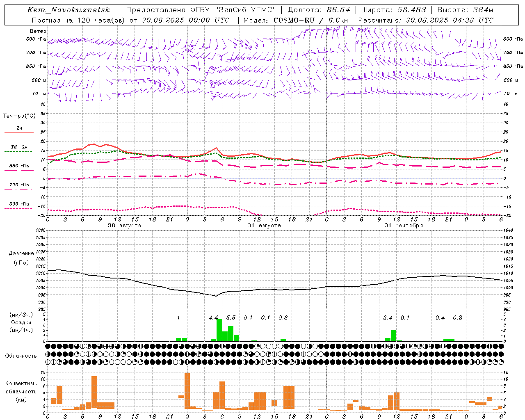The image size is (525, 420).
Task: Click the Конвективн. convective cloud label
Action: [x=21, y=383]
